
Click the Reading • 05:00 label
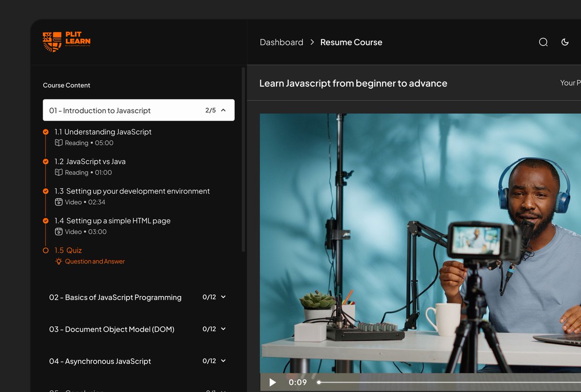89,143
